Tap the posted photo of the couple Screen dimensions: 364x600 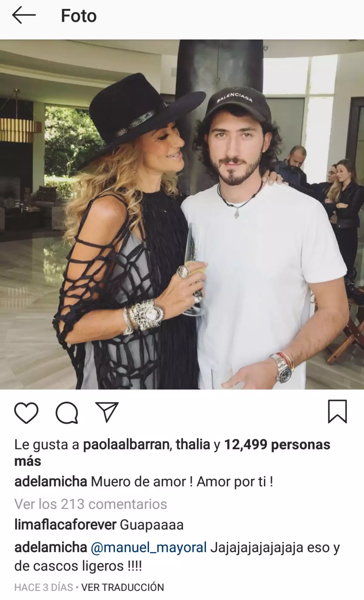click(x=182, y=214)
